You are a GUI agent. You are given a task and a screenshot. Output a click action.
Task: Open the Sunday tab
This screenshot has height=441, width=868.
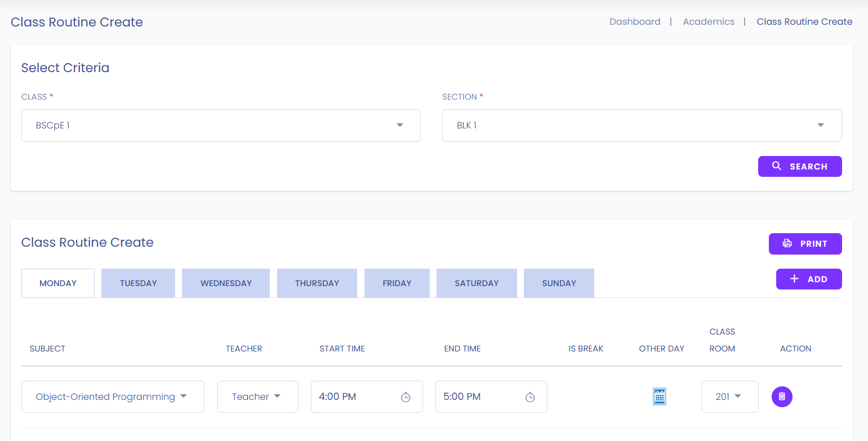click(559, 283)
